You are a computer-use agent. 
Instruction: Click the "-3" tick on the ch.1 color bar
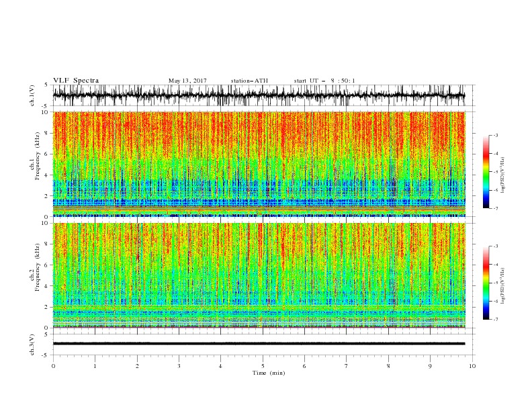pos(495,135)
